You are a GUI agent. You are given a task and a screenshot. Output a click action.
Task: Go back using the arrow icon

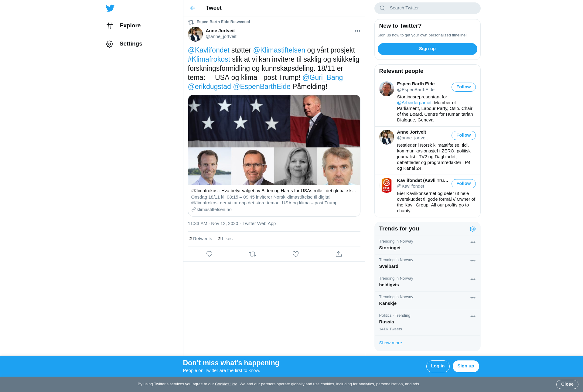[x=193, y=8]
